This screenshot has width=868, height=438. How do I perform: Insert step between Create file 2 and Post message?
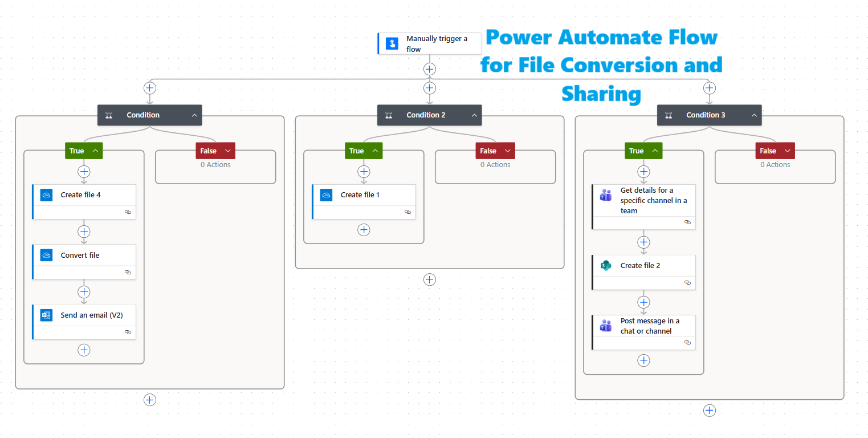(643, 302)
